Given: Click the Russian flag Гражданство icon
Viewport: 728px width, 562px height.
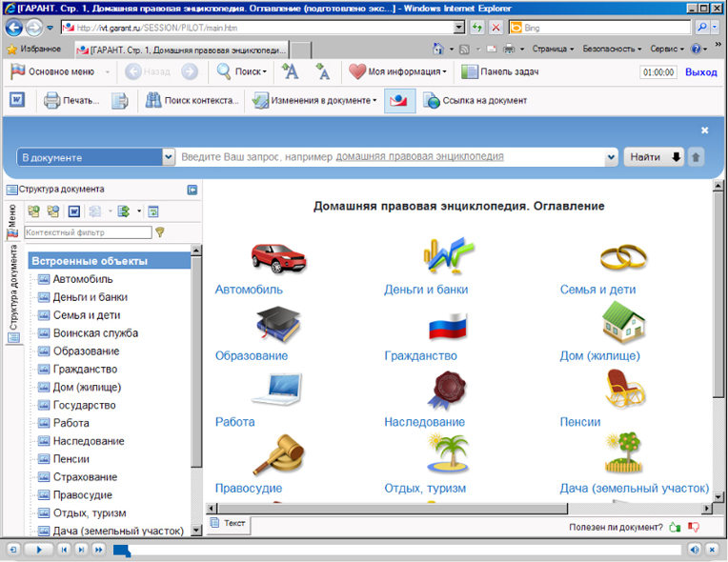Looking at the screenshot, I should pos(447,327).
